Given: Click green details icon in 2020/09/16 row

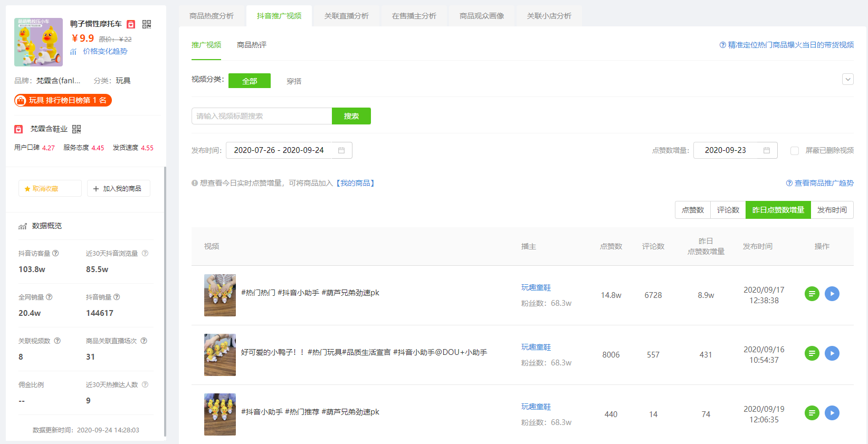Looking at the screenshot, I should [812, 353].
